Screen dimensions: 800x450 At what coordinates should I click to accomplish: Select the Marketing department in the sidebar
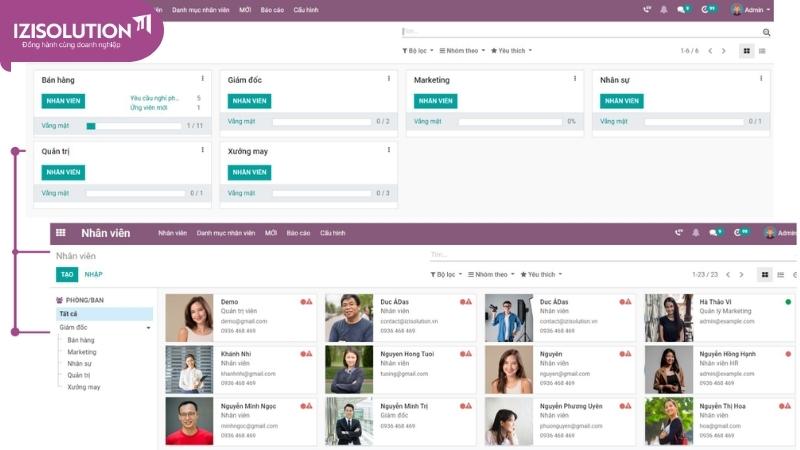[82, 352]
